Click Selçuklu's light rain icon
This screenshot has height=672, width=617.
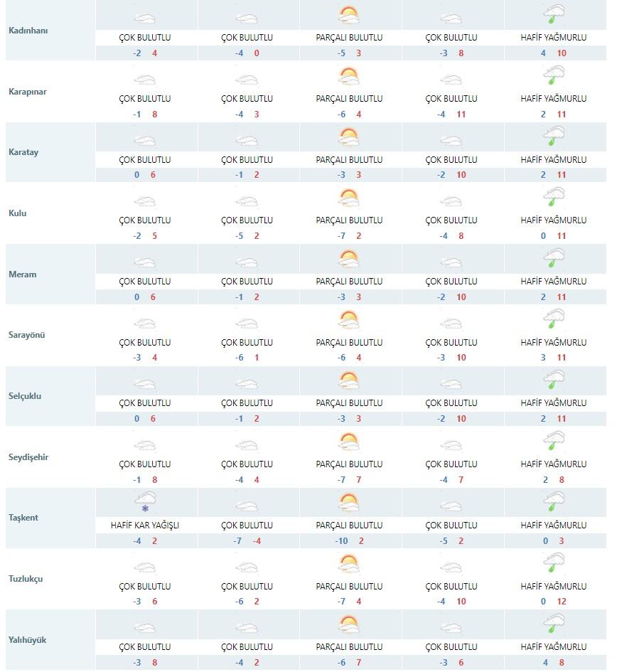554,380
